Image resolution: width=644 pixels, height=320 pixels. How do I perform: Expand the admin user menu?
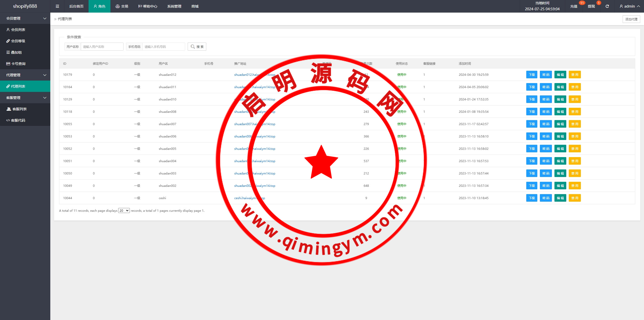[x=630, y=6]
